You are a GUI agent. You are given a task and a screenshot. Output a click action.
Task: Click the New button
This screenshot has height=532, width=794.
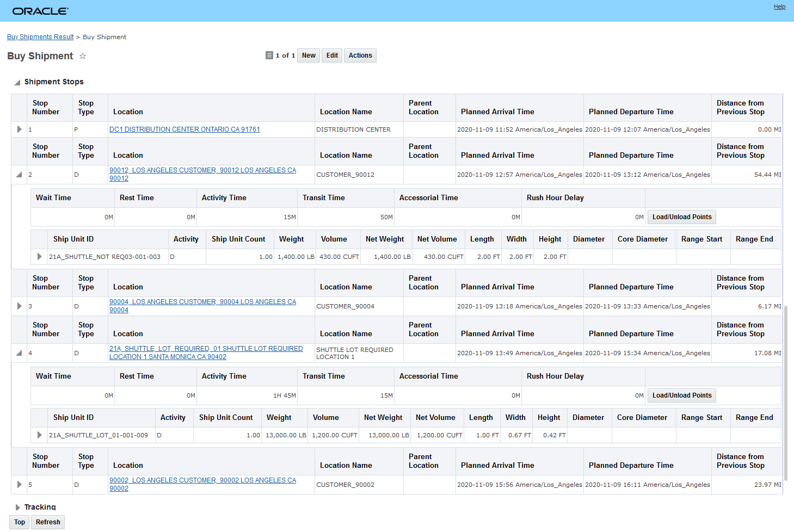pyautogui.click(x=309, y=55)
